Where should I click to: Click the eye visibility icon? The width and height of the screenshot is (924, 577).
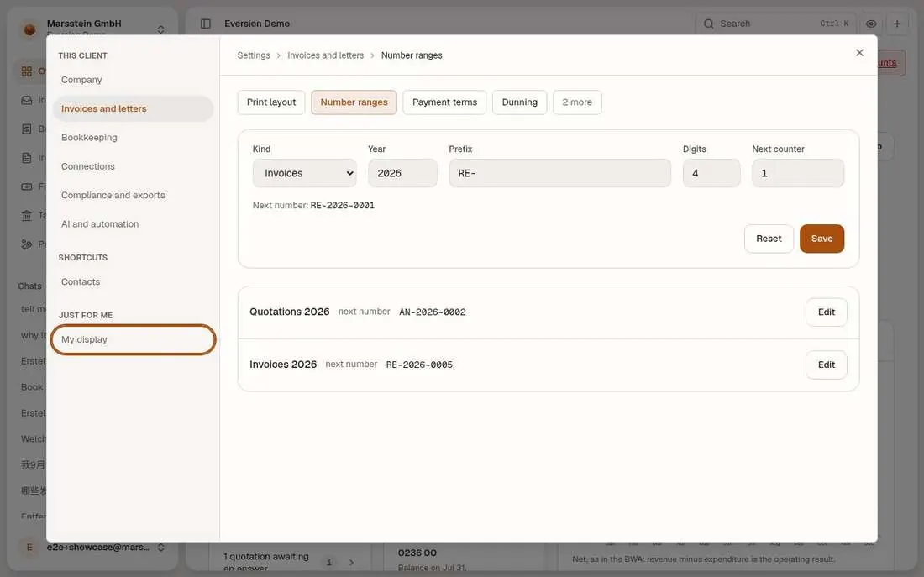pos(871,24)
